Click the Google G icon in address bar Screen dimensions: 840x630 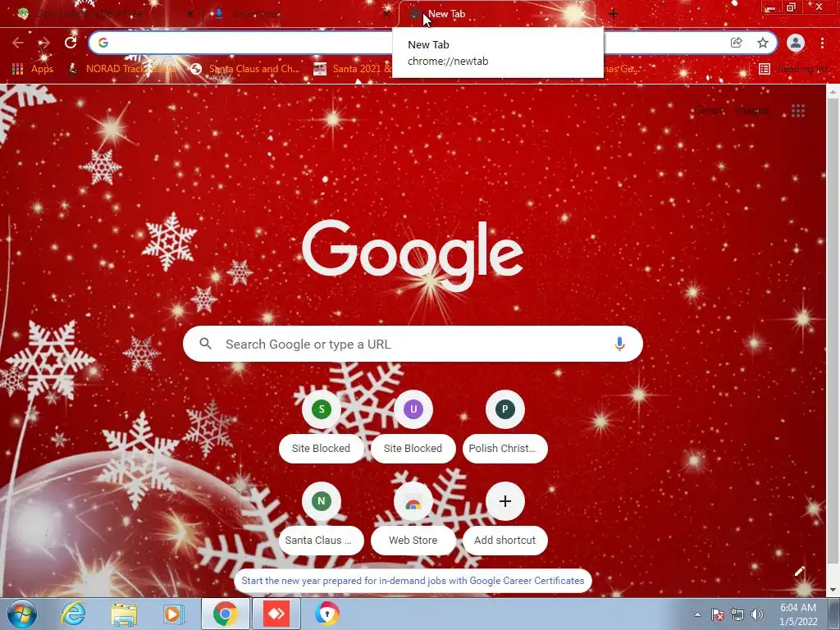pyautogui.click(x=103, y=43)
